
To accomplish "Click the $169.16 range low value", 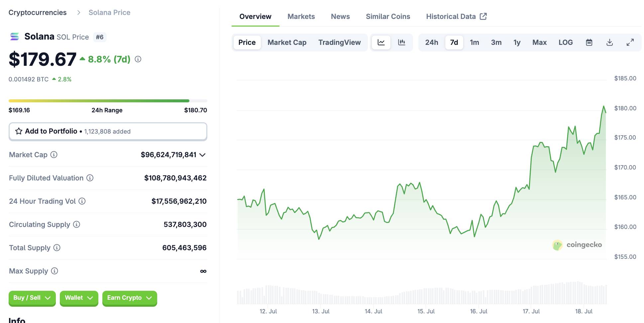I will 19,110.
